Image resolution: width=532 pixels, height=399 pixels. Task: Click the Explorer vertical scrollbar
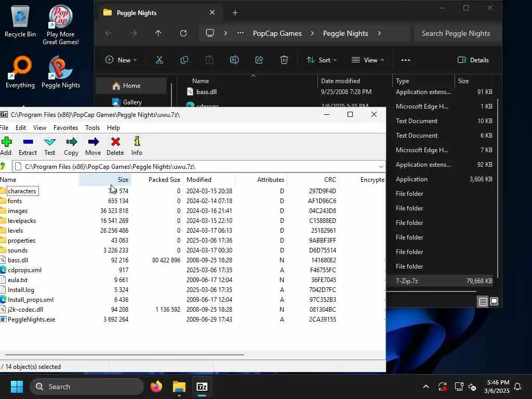click(x=498, y=188)
